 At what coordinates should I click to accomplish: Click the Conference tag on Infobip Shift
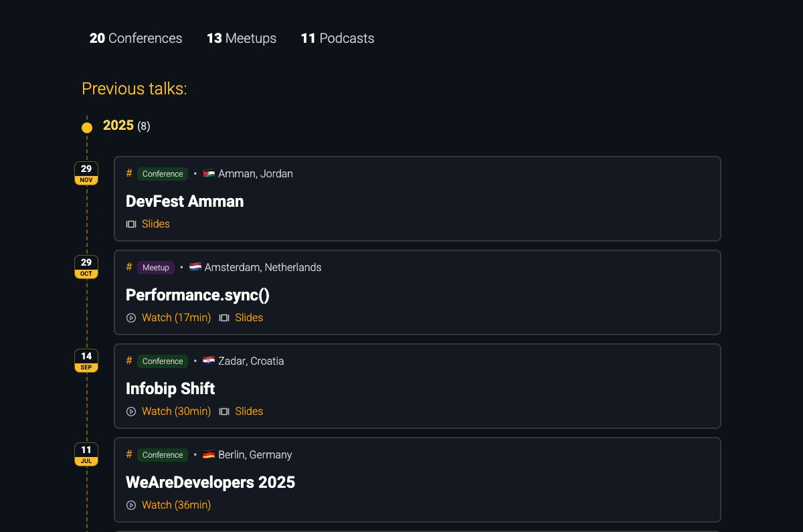(x=163, y=361)
